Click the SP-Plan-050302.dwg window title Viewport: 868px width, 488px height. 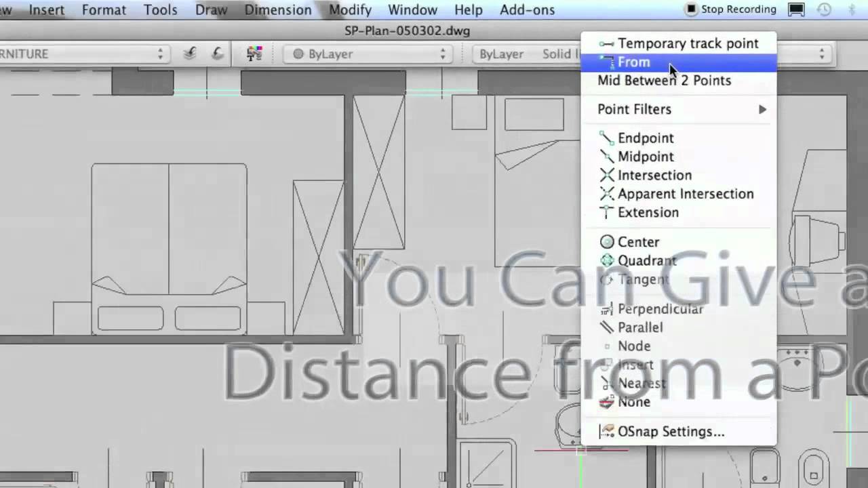(407, 30)
